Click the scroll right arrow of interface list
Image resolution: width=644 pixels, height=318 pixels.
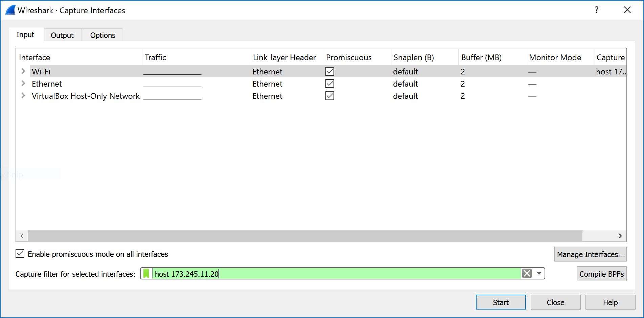(620, 236)
